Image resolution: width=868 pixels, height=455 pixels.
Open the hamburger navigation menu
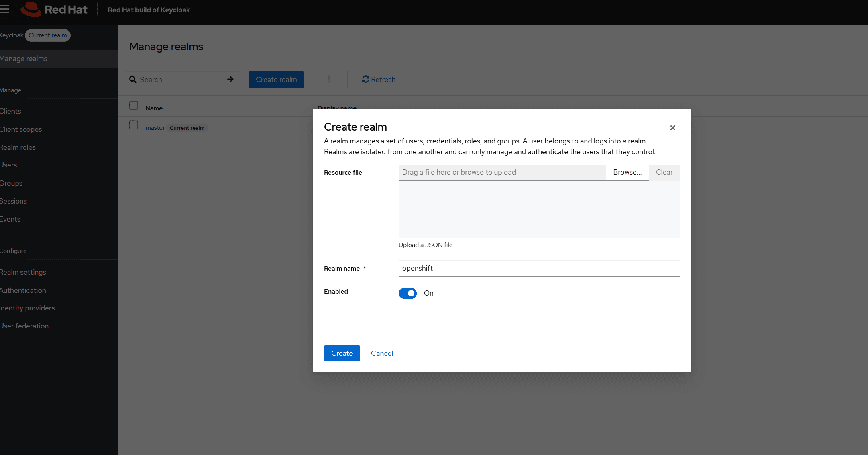tap(4, 9)
